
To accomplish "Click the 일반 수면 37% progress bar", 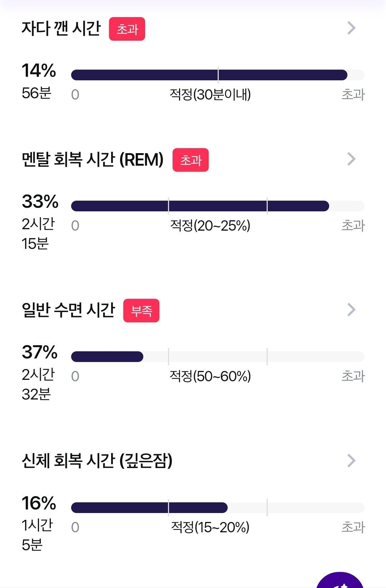I will pos(218,357).
